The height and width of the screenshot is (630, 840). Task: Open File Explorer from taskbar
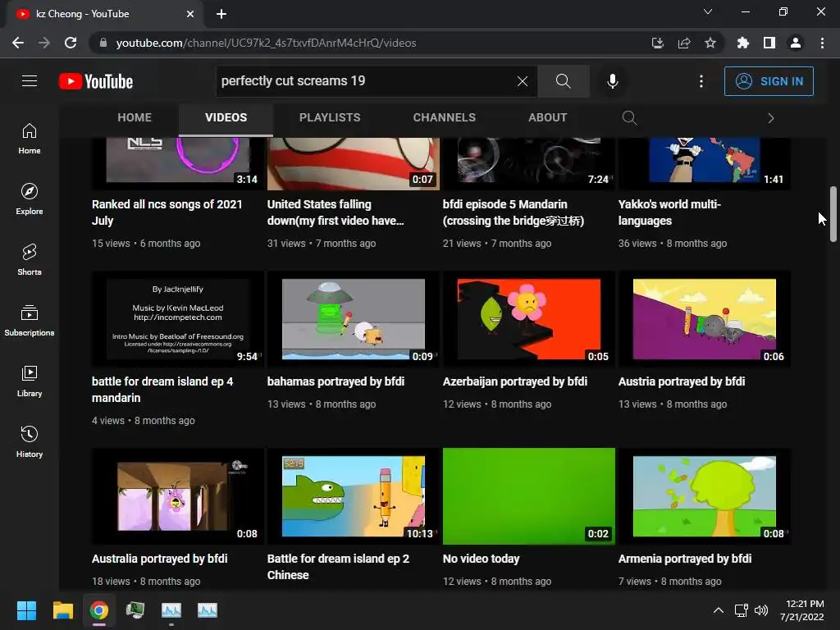click(62, 610)
